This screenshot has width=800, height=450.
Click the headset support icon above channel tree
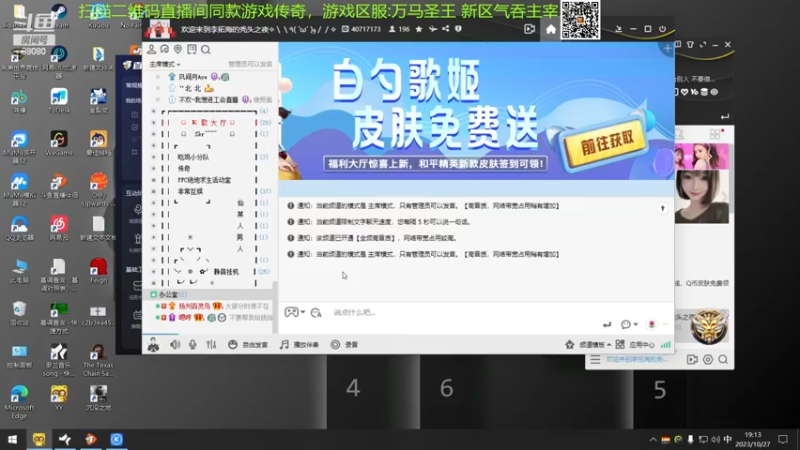pyautogui.click(x=164, y=49)
